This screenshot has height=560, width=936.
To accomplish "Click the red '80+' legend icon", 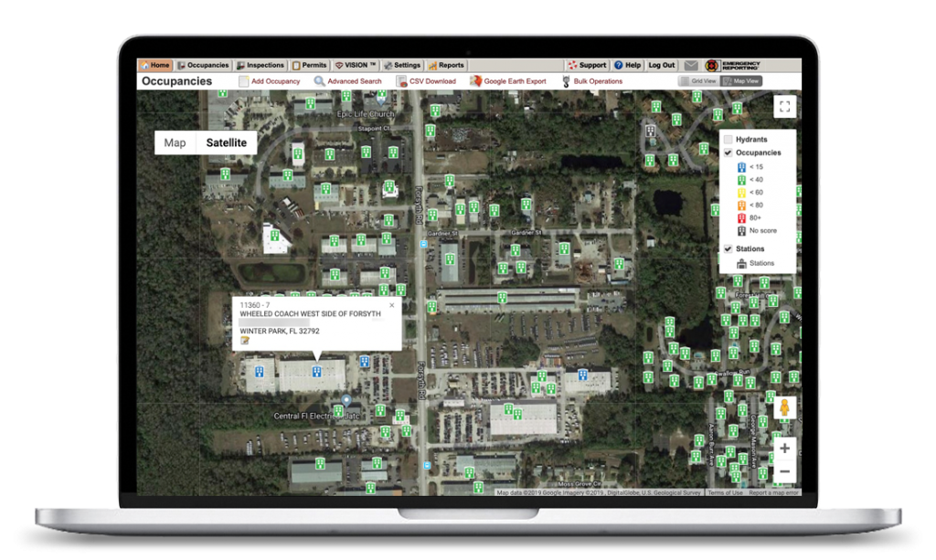I will [x=741, y=218].
